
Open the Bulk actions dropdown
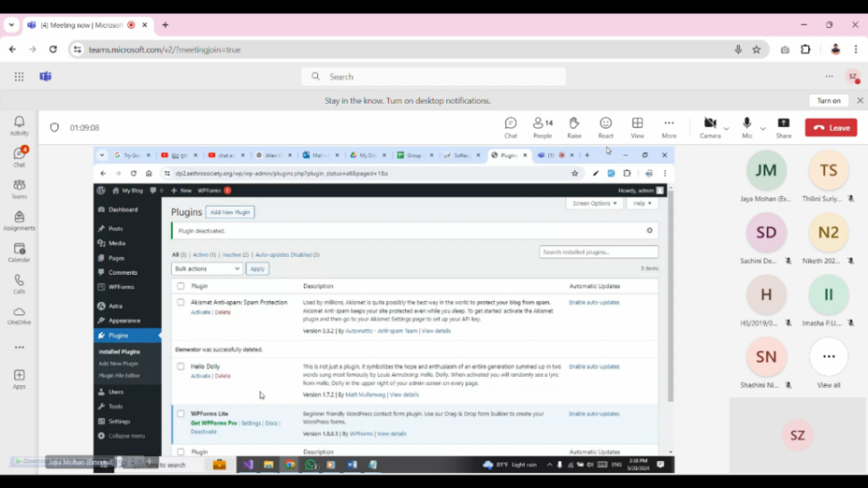click(207, 268)
